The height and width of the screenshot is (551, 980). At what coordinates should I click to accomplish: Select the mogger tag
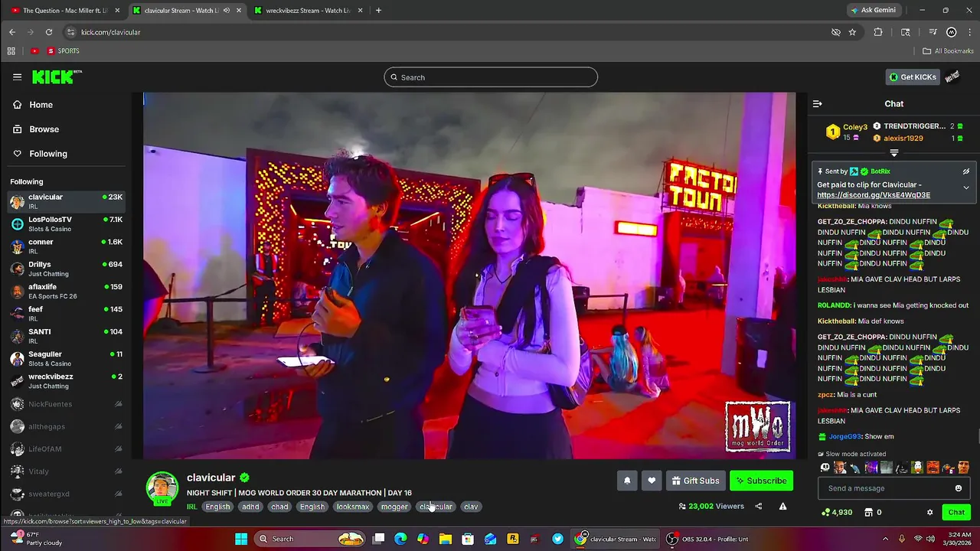pyautogui.click(x=394, y=507)
